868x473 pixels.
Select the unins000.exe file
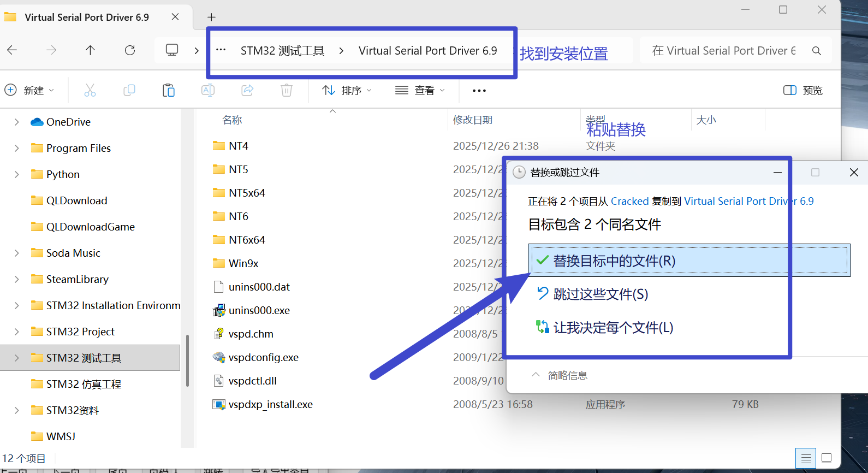[x=259, y=310]
